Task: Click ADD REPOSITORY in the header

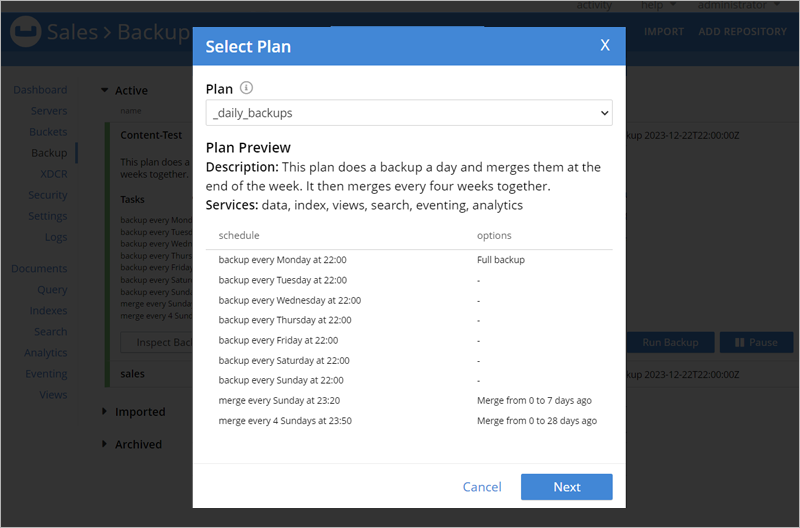Action: click(742, 32)
